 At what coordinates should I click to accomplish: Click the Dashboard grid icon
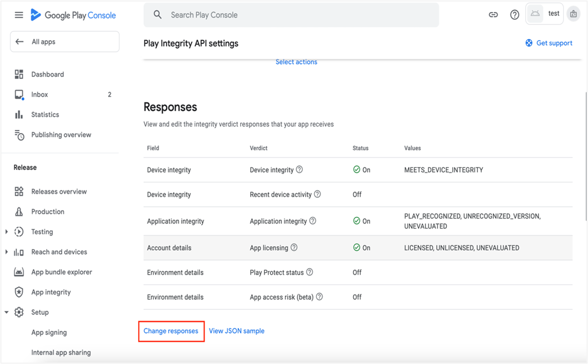pos(19,74)
